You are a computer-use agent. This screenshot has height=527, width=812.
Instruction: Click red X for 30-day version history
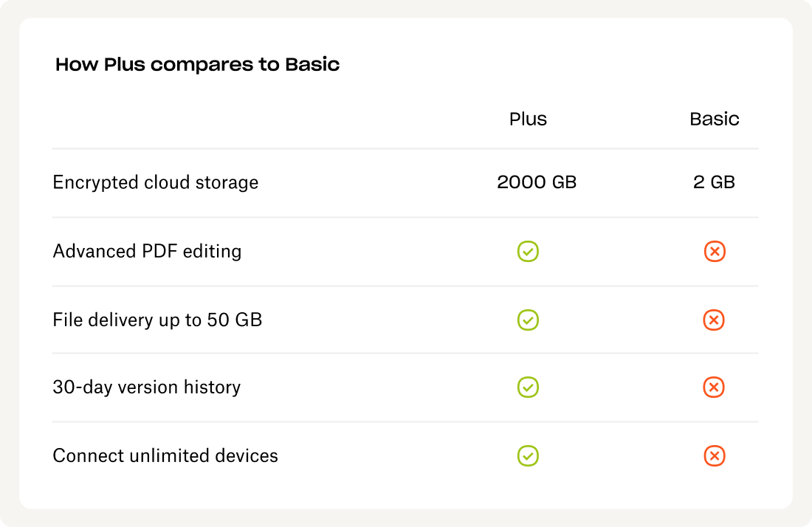click(x=714, y=387)
